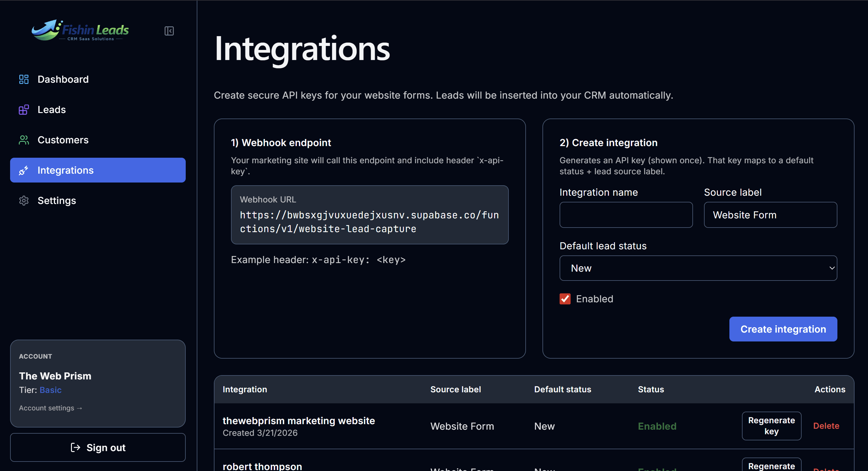Open Account settings

pyautogui.click(x=50, y=408)
